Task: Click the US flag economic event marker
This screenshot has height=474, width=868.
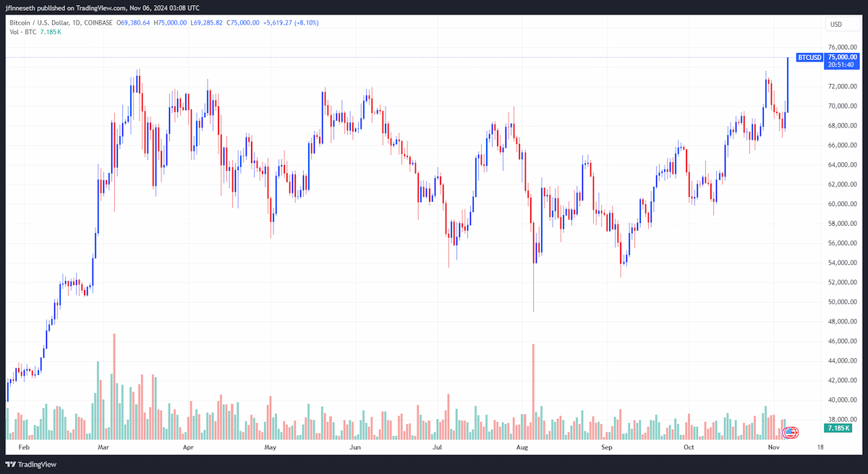Action: point(791,433)
